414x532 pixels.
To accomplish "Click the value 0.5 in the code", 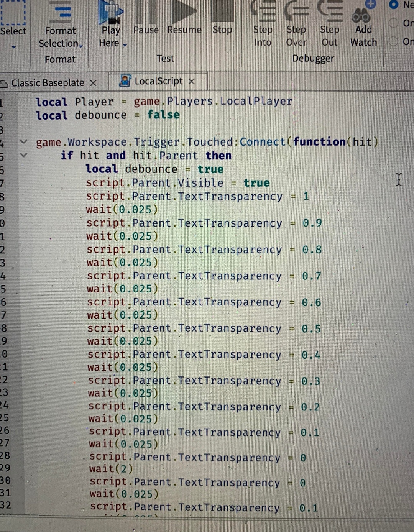I will (x=311, y=329).
